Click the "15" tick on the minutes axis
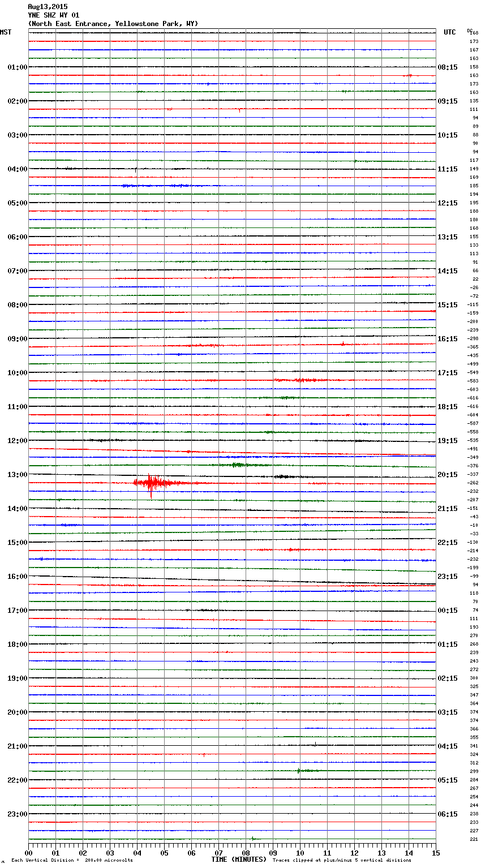The image size is (481, 868). (x=436, y=853)
